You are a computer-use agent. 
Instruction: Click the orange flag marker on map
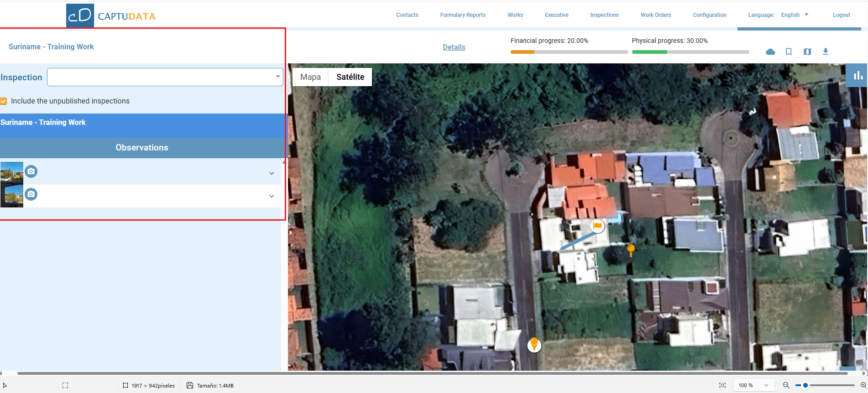click(597, 226)
